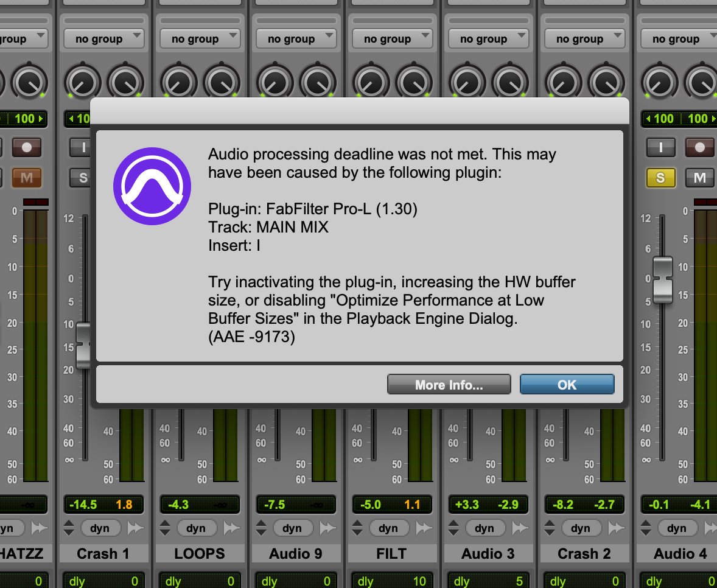
Task: Toggle input monitoring I on Crash 1
Action: [x=80, y=147]
